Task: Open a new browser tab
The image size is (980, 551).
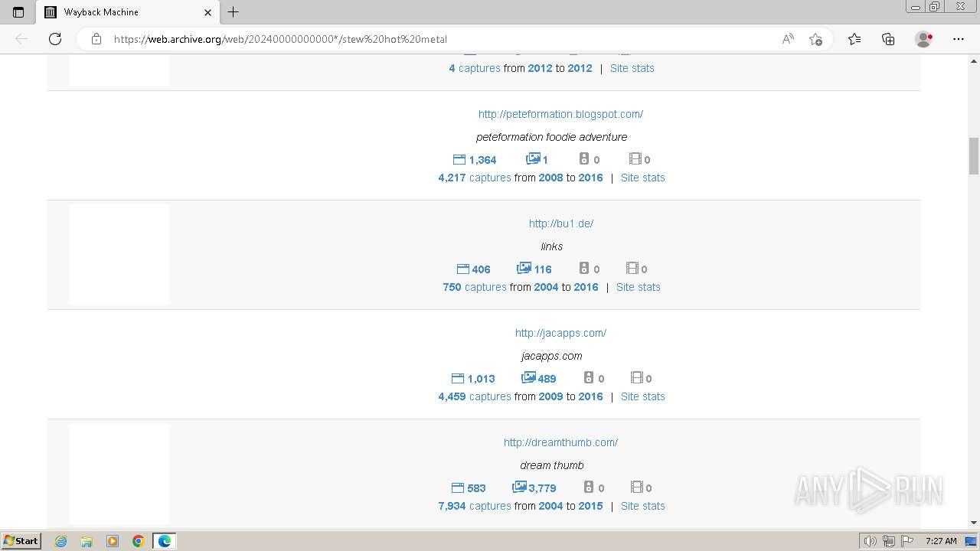Action: [x=234, y=12]
